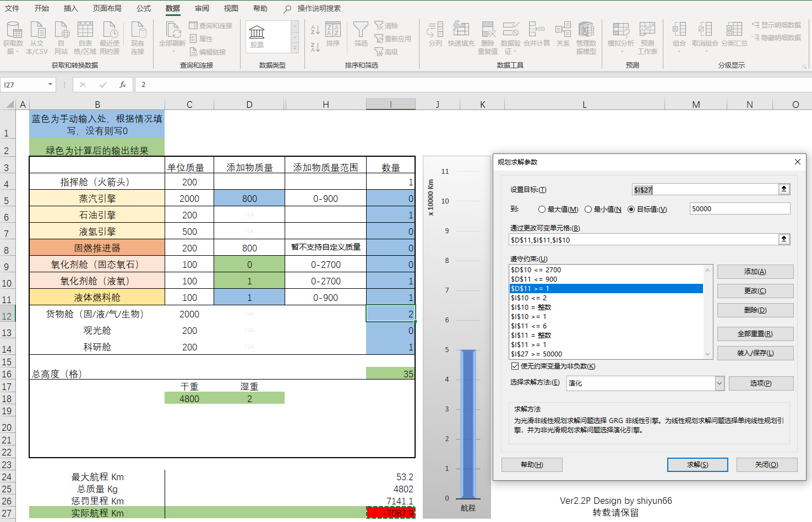
Task: Toggle the non-negative variables checkbox (使无约束变量为非负数)
Action: click(x=515, y=366)
